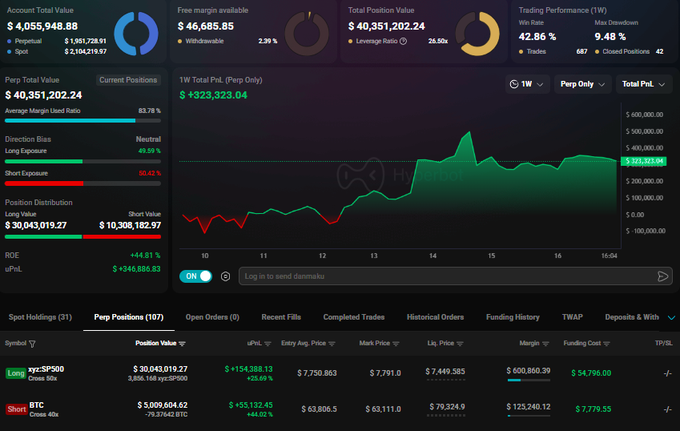Switch to Spot Holdings (31) tab

click(40, 317)
